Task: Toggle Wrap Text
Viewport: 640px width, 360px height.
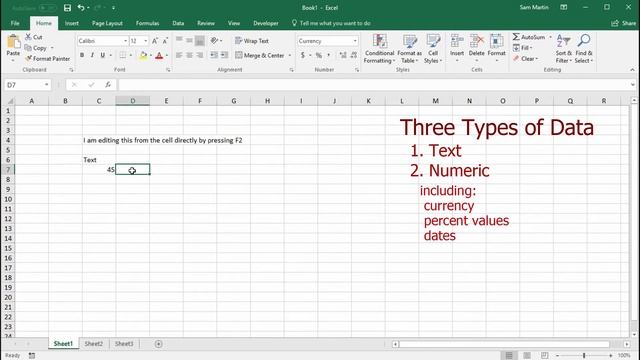Action: coord(252,41)
